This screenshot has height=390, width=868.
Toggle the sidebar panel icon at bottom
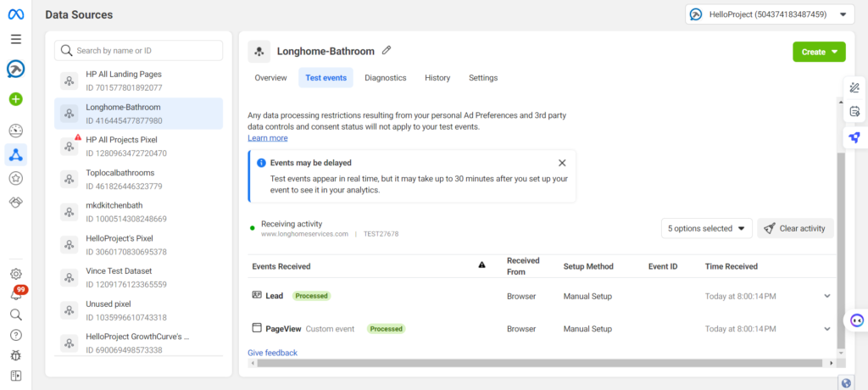[x=16, y=376]
